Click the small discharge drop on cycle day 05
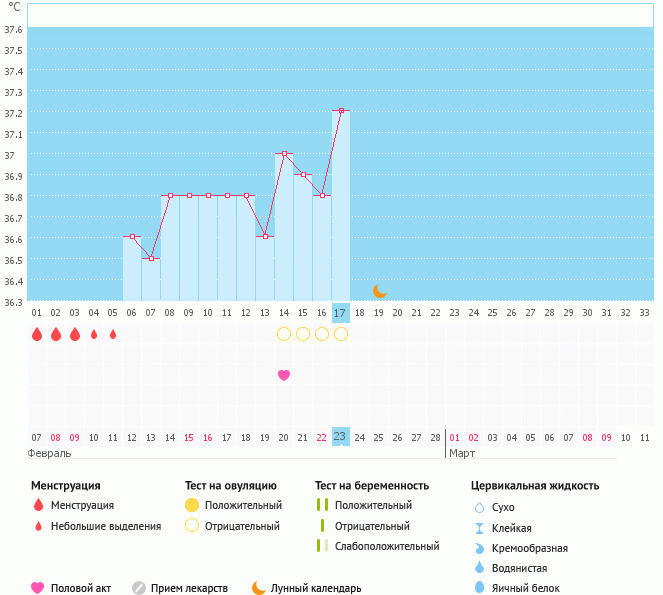 113,334
